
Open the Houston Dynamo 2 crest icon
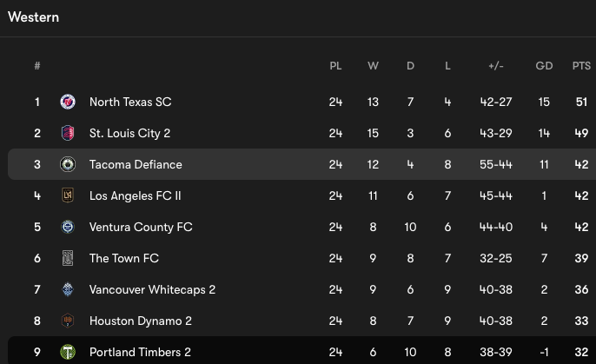pyautogui.click(x=68, y=321)
